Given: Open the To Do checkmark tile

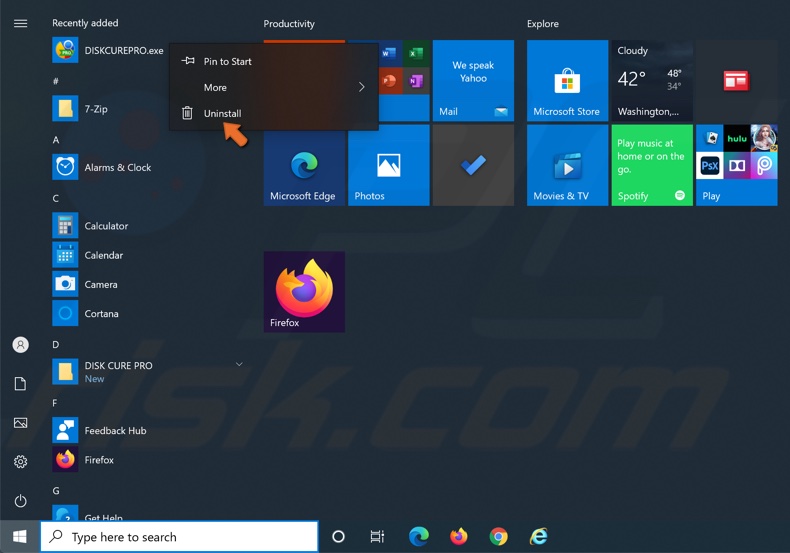Looking at the screenshot, I should coord(473,165).
